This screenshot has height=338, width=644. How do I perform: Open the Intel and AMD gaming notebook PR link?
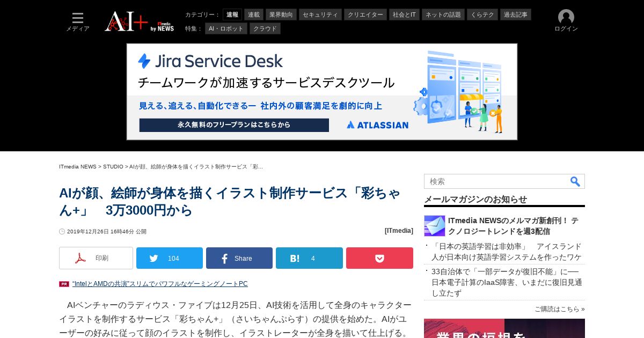pyautogui.click(x=160, y=284)
